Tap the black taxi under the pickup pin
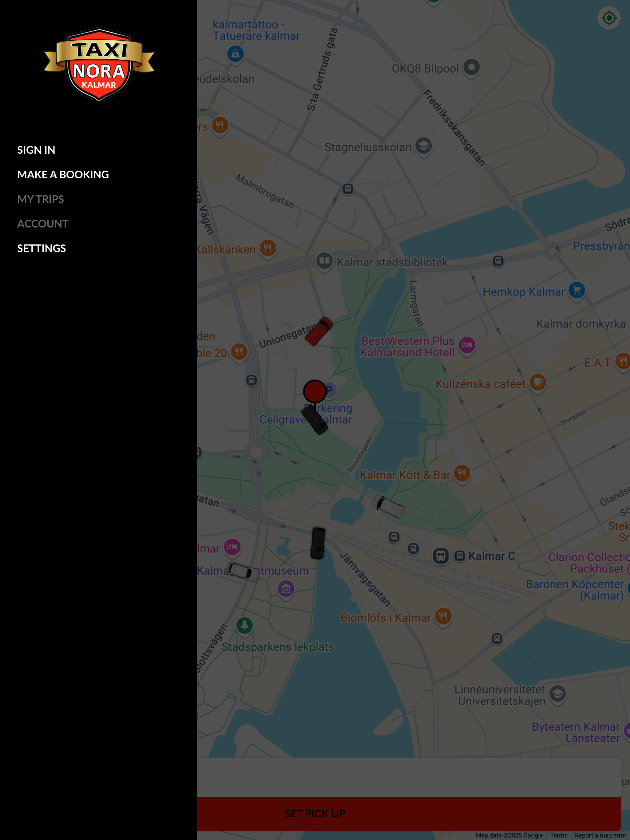Screen dimensions: 630x840 point(315,420)
